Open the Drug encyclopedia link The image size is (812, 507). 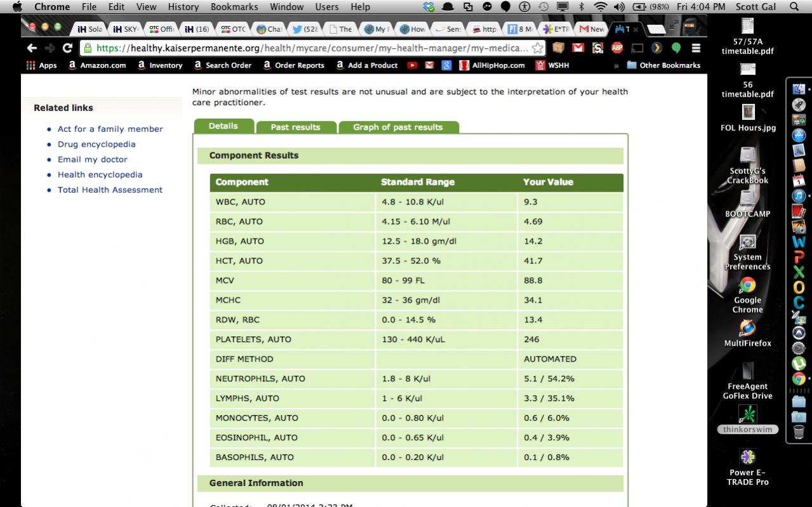tap(97, 144)
